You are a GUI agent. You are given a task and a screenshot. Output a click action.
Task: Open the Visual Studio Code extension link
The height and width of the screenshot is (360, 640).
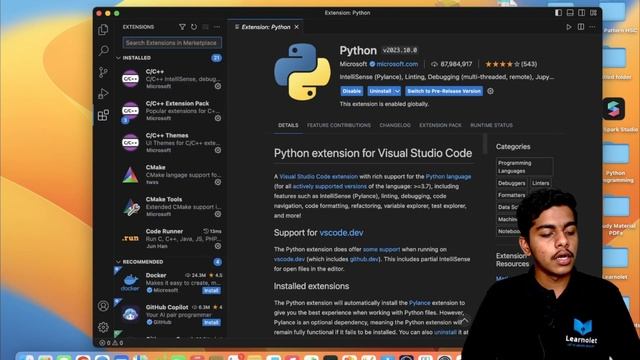318,177
